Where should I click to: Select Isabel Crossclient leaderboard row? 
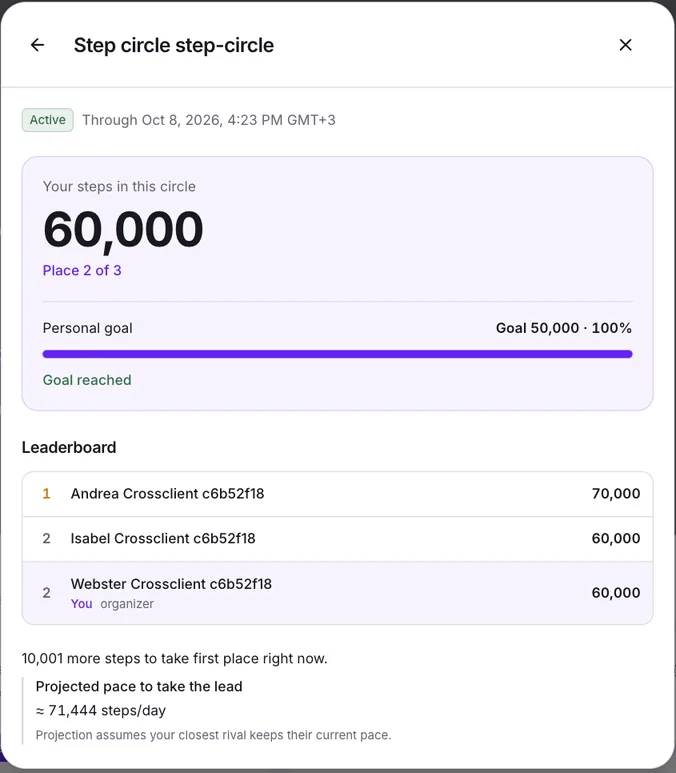click(337, 539)
